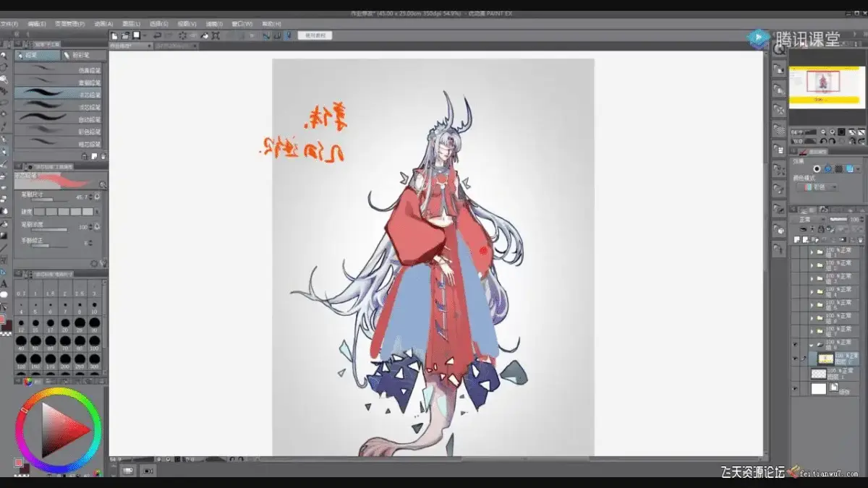868x488 pixels.
Task: Select the paper layer thumbnail at the list bottom
Action: [x=818, y=388]
